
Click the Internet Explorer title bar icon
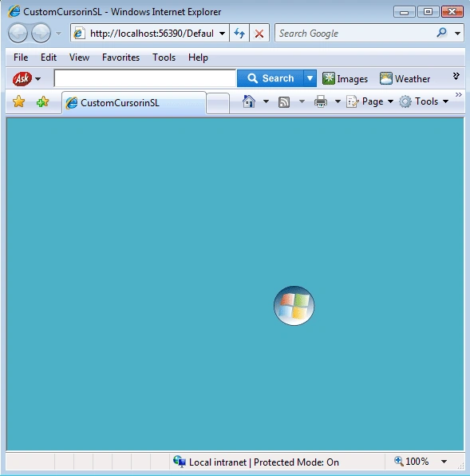14,11
